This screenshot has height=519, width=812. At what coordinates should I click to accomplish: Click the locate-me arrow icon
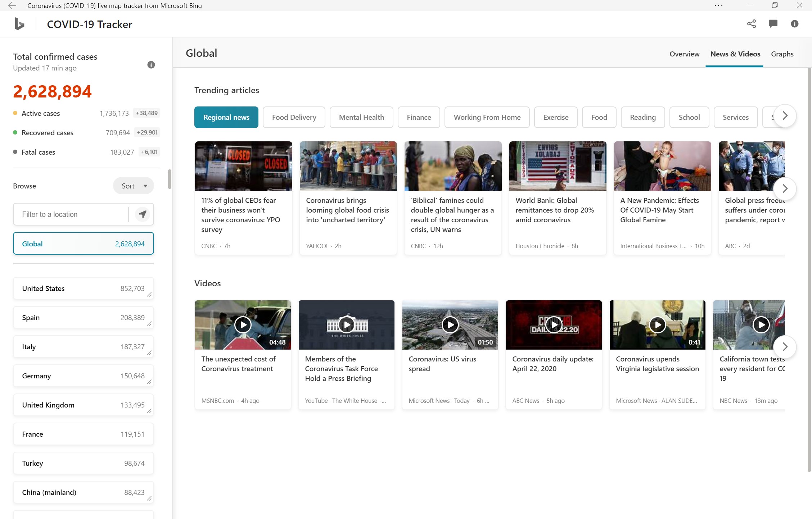[x=143, y=214]
